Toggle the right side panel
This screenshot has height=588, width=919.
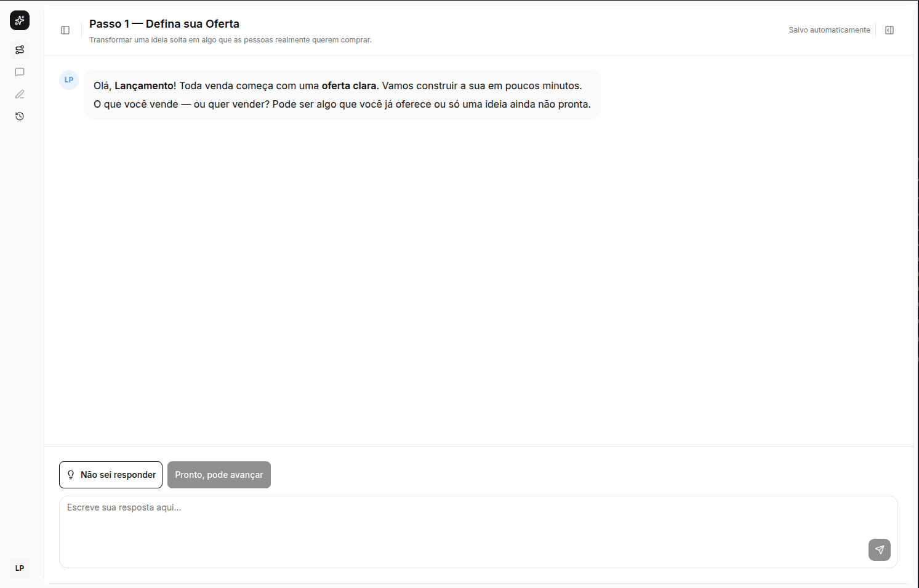889,30
